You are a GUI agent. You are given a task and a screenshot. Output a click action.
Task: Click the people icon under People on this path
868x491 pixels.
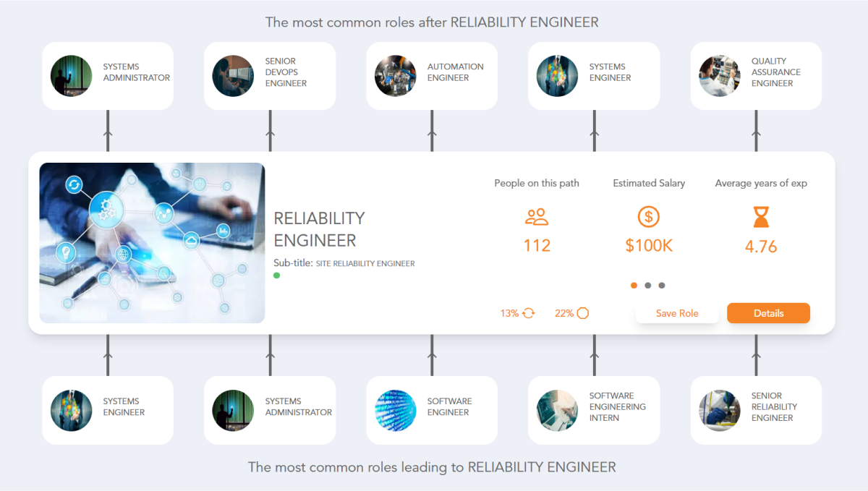click(536, 216)
